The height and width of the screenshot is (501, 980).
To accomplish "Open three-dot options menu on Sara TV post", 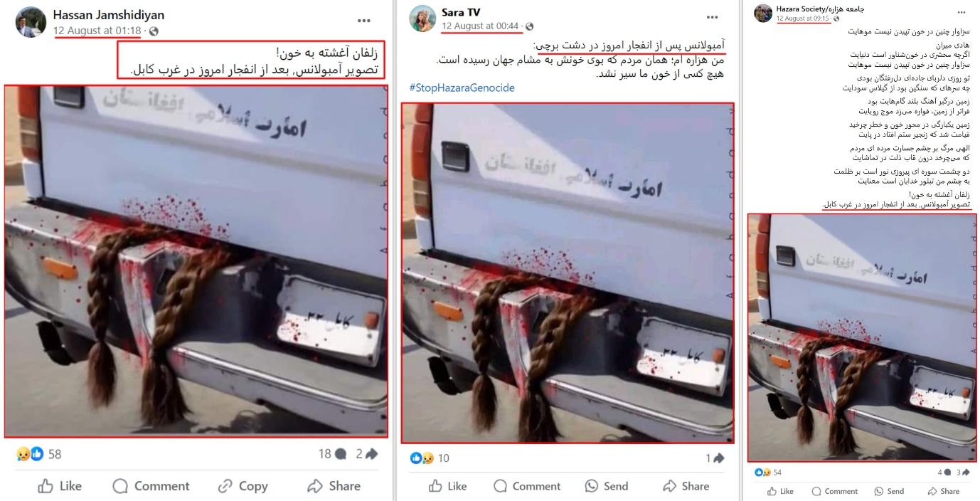I will pos(712,16).
